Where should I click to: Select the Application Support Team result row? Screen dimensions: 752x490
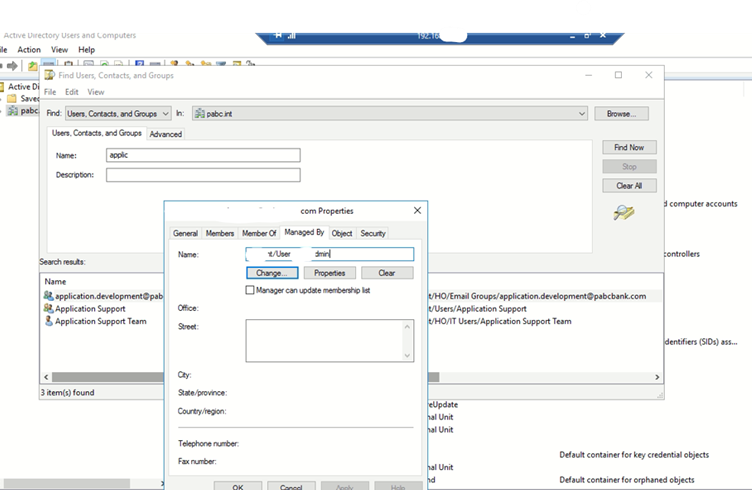point(101,321)
